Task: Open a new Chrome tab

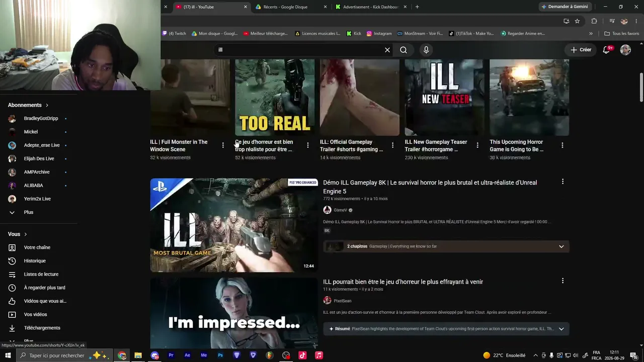Action: click(x=417, y=7)
